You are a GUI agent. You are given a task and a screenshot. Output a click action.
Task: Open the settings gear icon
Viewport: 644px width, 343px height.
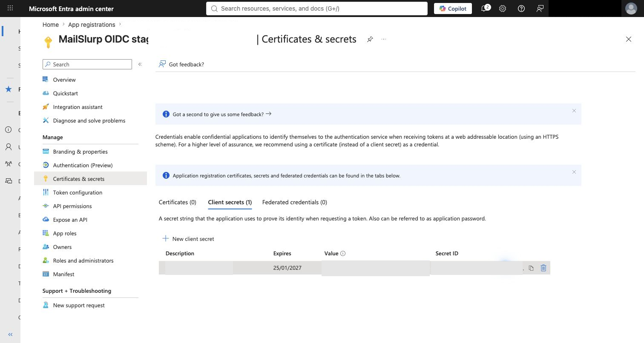click(503, 8)
